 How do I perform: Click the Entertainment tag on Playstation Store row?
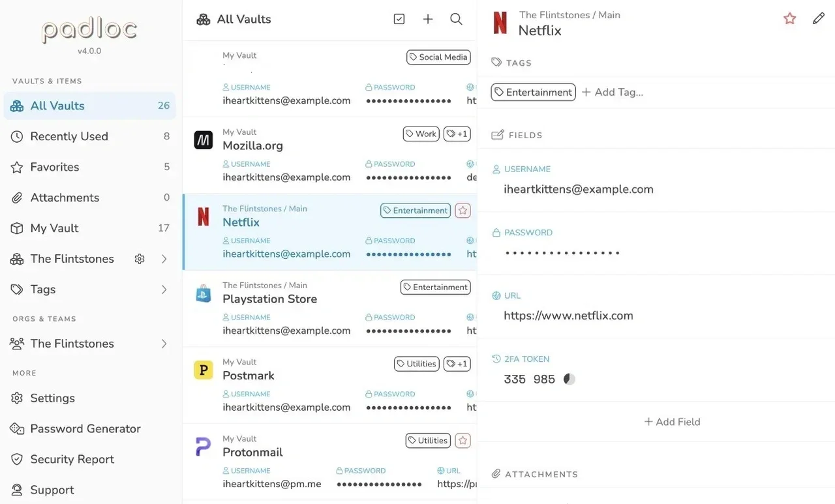pos(436,287)
